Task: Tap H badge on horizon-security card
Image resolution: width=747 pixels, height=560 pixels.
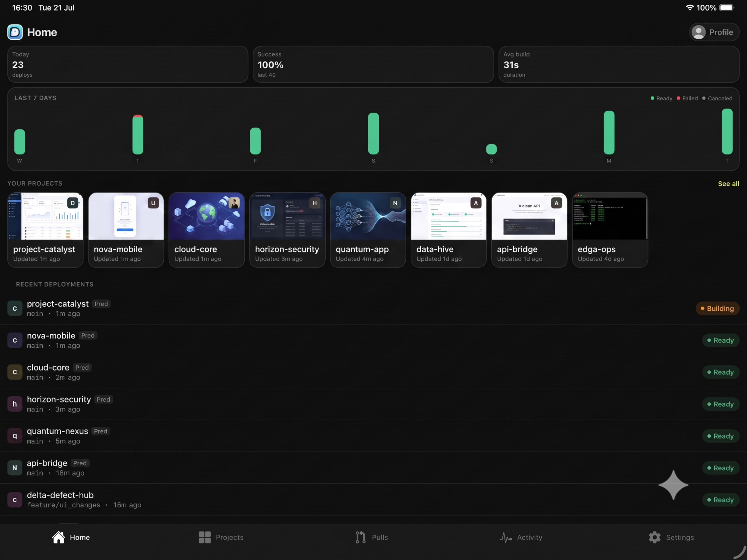Action: pyautogui.click(x=314, y=203)
